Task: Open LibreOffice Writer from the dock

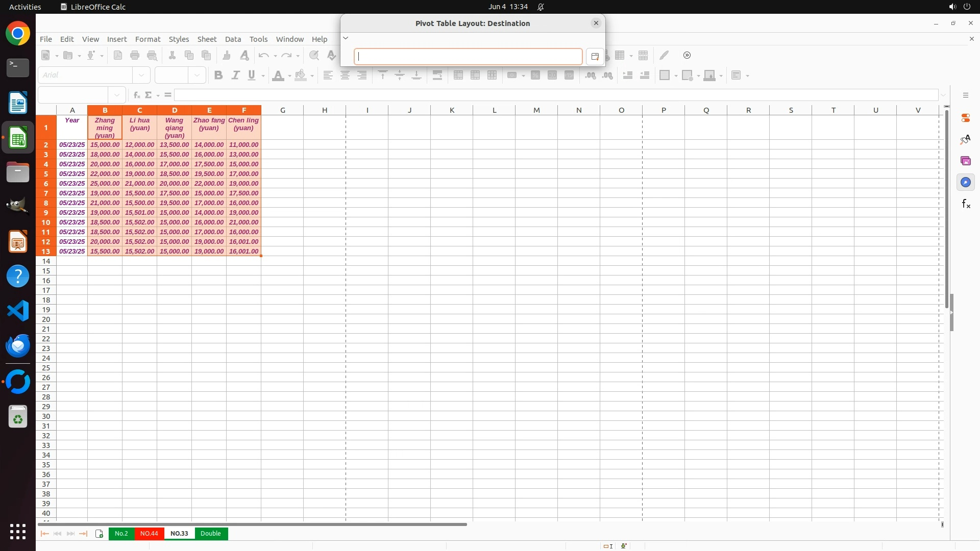Action: pos(18,103)
